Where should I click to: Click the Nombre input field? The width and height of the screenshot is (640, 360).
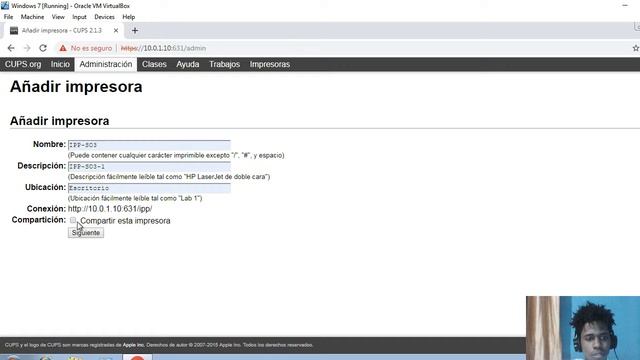tap(149, 145)
